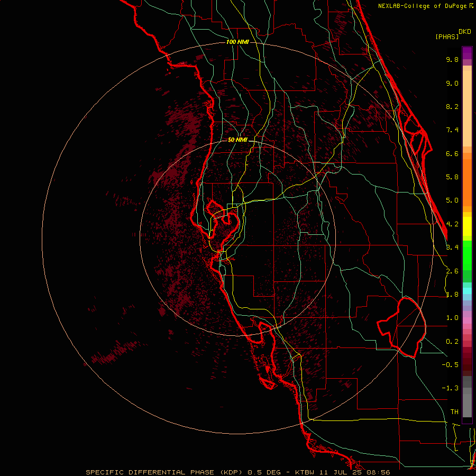Click the purple top segment of the color bar
Screen dimensions: 476x476
(x=467, y=53)
